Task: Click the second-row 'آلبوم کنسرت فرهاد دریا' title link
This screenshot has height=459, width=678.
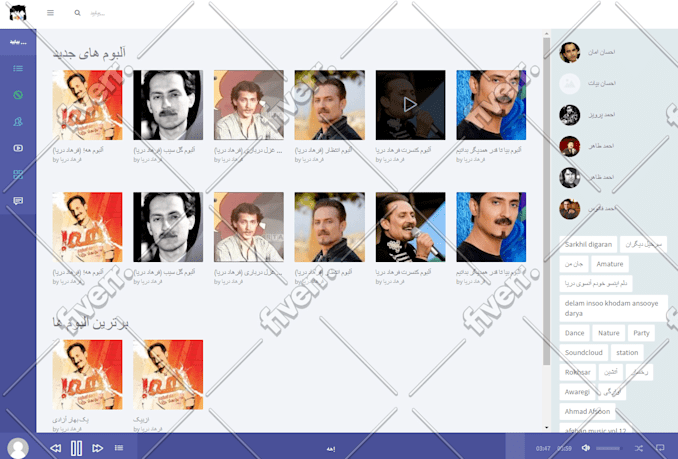Action: [403, 272]
